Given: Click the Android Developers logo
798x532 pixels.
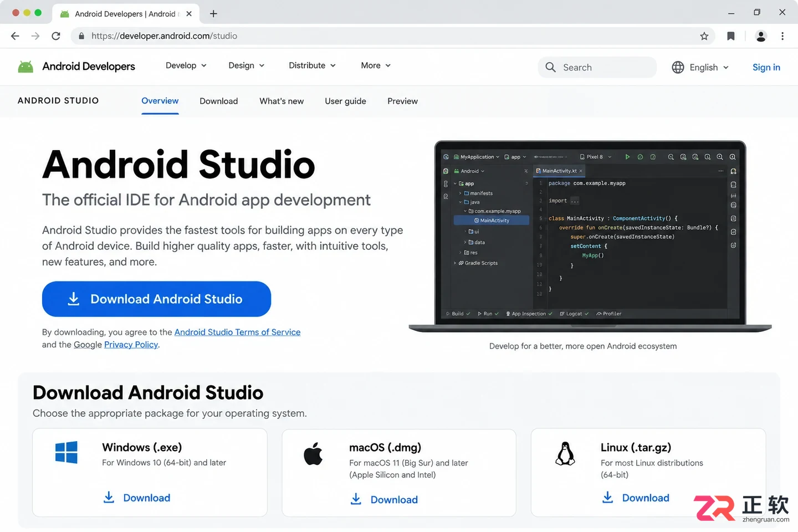Looking at the screenshot, I should (25, 66).
